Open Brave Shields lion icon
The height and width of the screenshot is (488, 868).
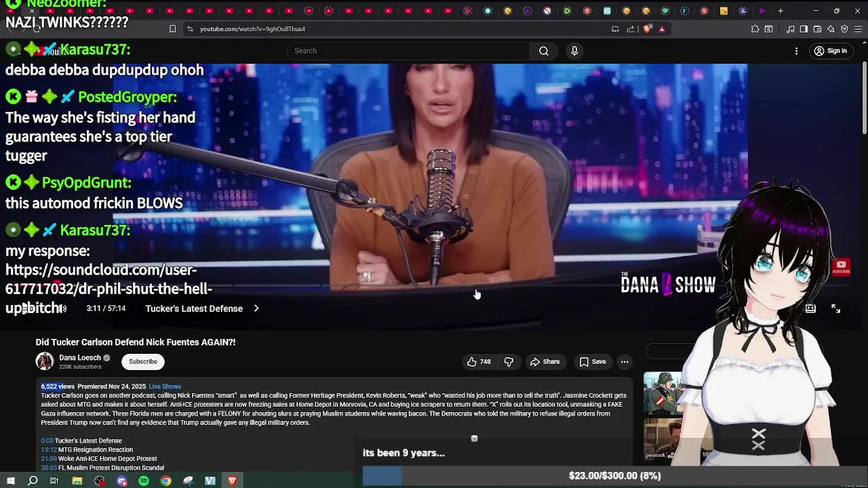(x=647, y=29)
